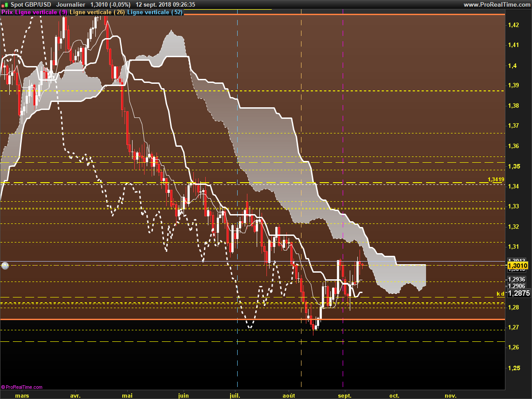Screen dimensions: 532x399
Task: Select the 'Ligne verticale (52)' label
Action: [155, 12]
